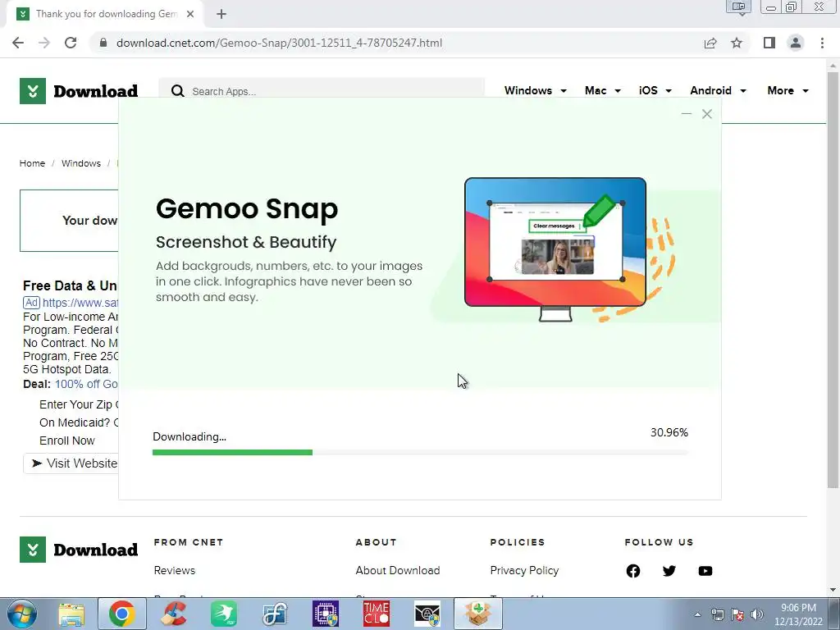Expand the Mac dropdown menu
840x630 pixels.
point(603,90)
